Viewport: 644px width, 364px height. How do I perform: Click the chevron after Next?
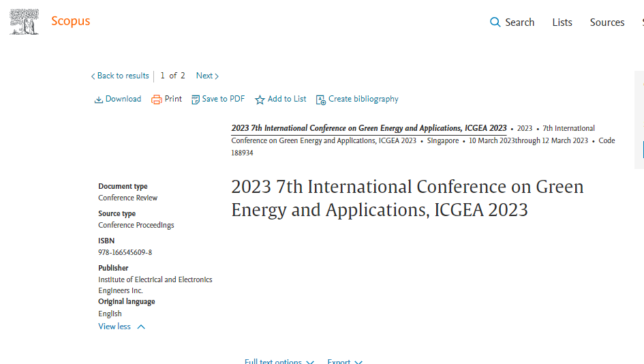[x=217, y=76]
